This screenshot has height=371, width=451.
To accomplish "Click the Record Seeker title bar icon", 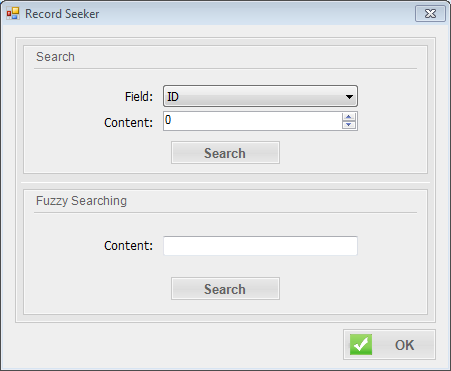I will tap(13, 14).
